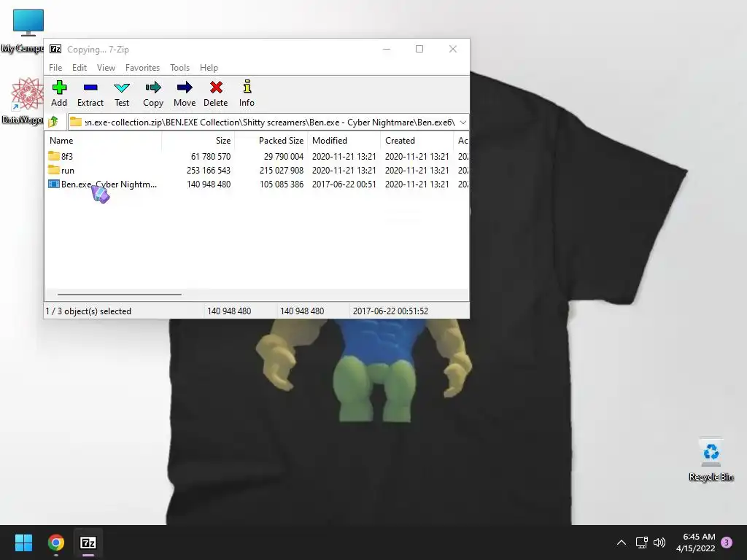Click packed size 215 027 908
The image size is (747, 560).
pyautogui.click(x=282, y=170)
